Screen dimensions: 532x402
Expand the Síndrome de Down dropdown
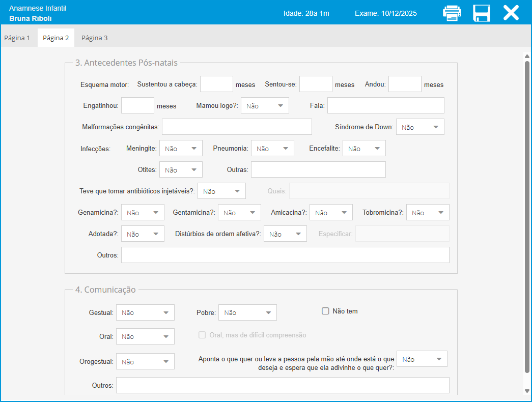click(x=420, y=127)
